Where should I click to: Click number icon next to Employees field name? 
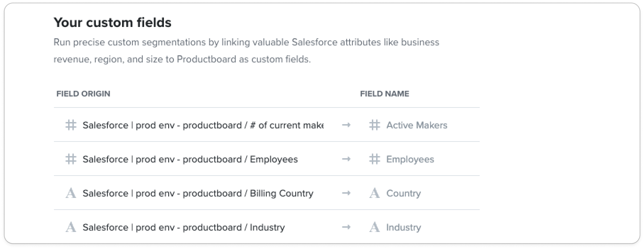coord(375,159)
